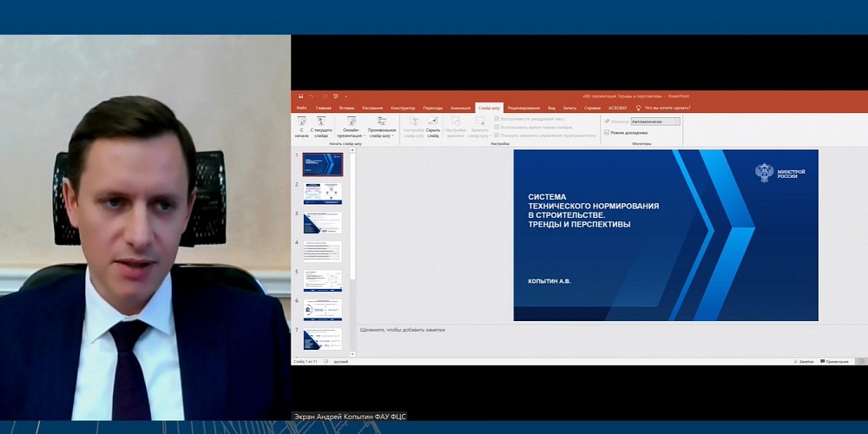
Task: Open Notes (Заметки) in the status bar
Action: pos(804,361)
